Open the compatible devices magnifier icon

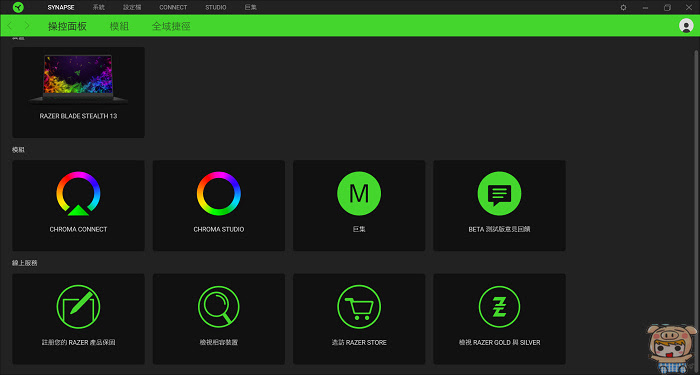tap(219, 307)
